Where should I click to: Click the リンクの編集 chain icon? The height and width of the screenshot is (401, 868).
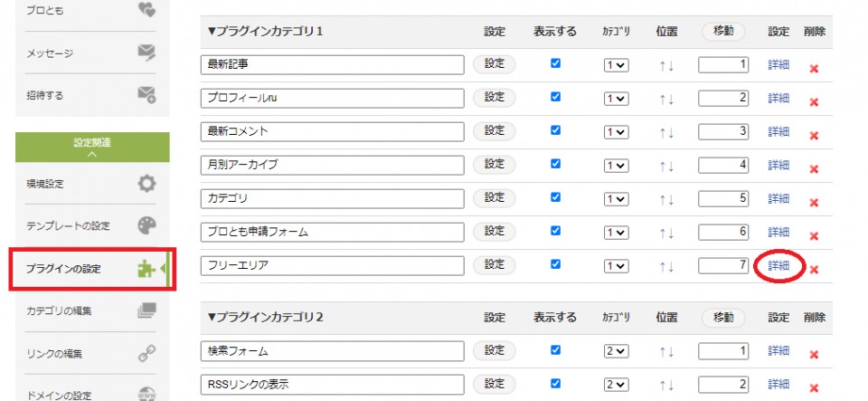pyautogui.click(x=146, y=354)
